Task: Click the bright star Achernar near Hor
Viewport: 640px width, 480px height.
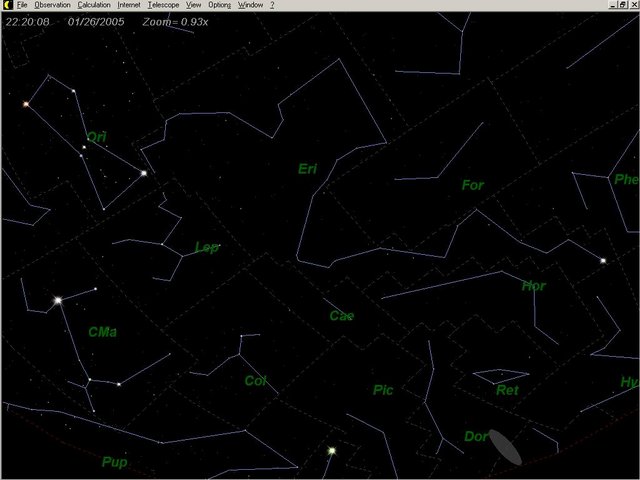Action: pyautogui.click(x=603, y=261)
